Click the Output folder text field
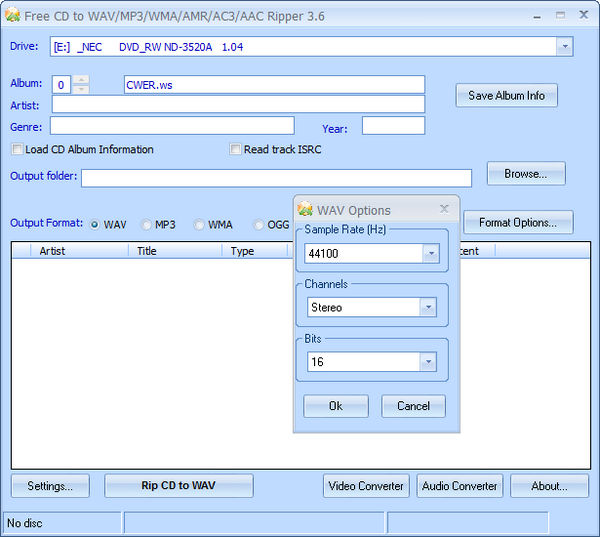Image resolution: width=600 pixels, height=537 pixels. click(x=276, y=177)
